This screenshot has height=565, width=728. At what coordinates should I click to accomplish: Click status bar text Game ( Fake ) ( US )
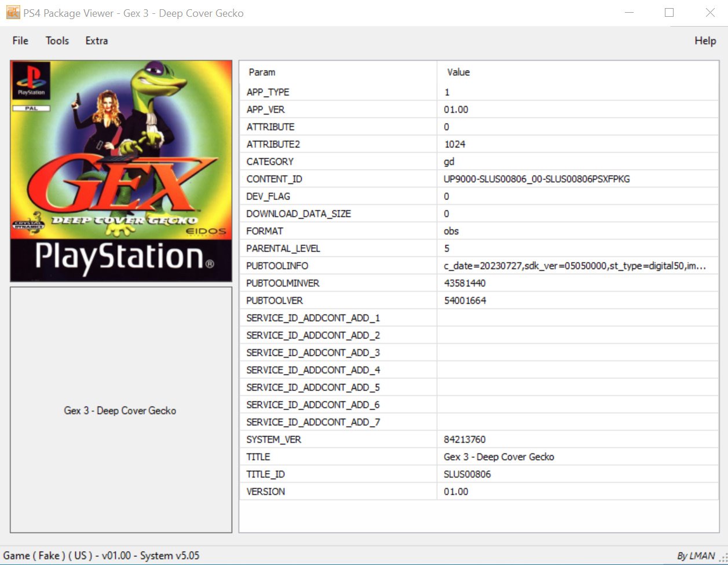48,556
